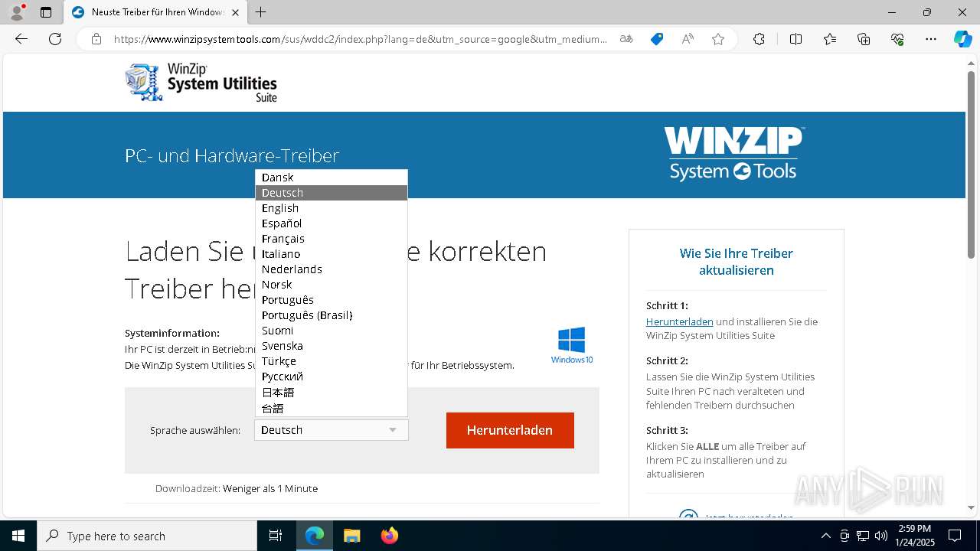This screenshot has width=980, height=551.
Task: Open the volume tray icon
Action: coord(881,536)
